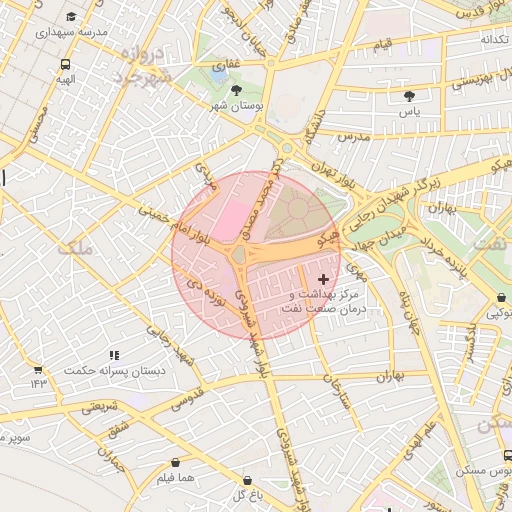
Task: Select the نوزده دی street label
Action: (x=206, y=293)
